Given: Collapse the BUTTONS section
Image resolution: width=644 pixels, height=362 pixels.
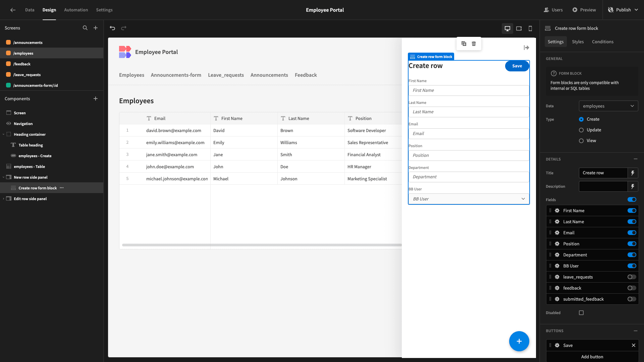Looking at the screenshot, I should pyautogui.click(x=635, y=331).
